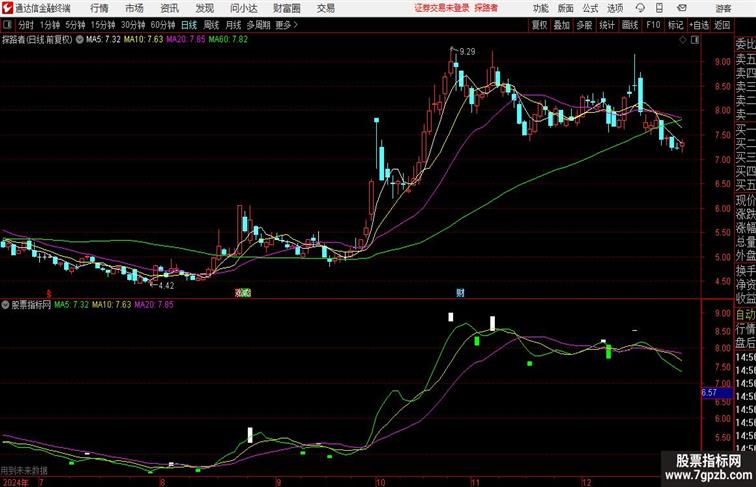The width and height of the screenshot is (756, 487).
Task: Select the 月线 monthly chart tab
Action: 233,25
